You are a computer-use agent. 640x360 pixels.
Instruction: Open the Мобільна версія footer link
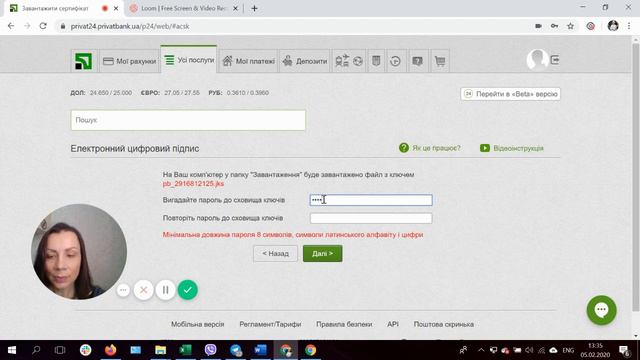pos(198,324)
